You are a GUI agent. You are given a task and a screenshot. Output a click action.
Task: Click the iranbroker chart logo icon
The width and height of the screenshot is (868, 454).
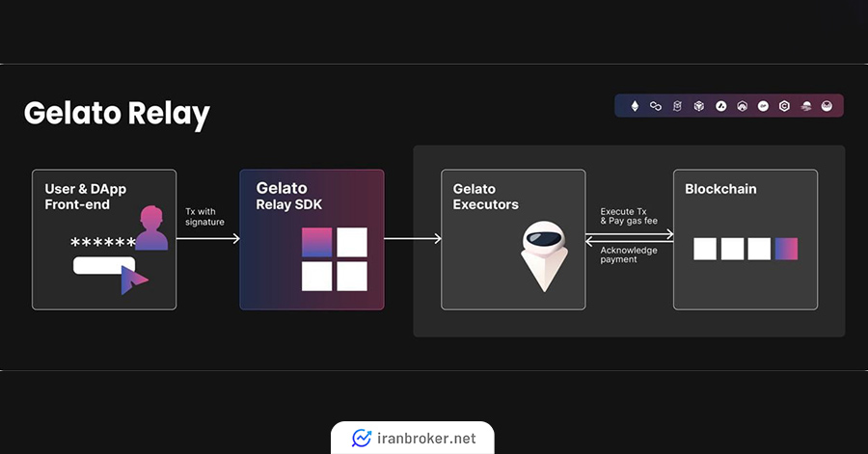pos(362,438)
